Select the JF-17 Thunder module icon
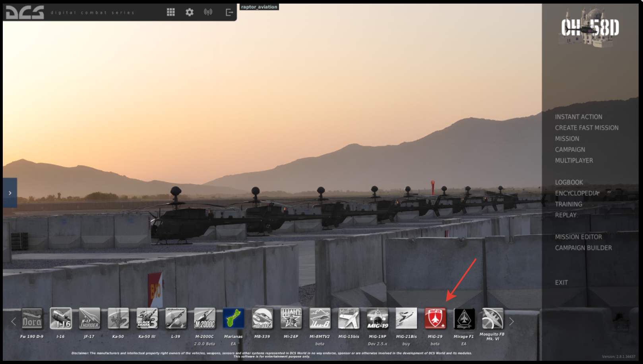This screenshot has width=643, height=364. (89, 318)
